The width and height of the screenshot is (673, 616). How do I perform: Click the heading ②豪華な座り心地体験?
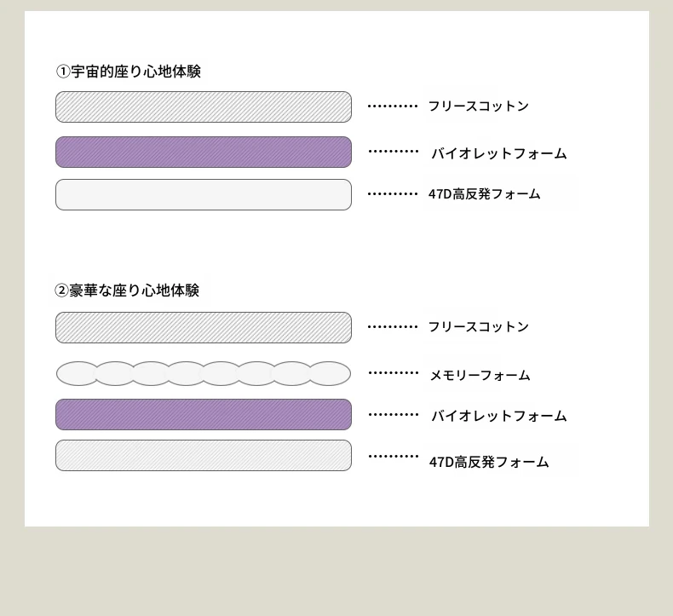[127, 291]
